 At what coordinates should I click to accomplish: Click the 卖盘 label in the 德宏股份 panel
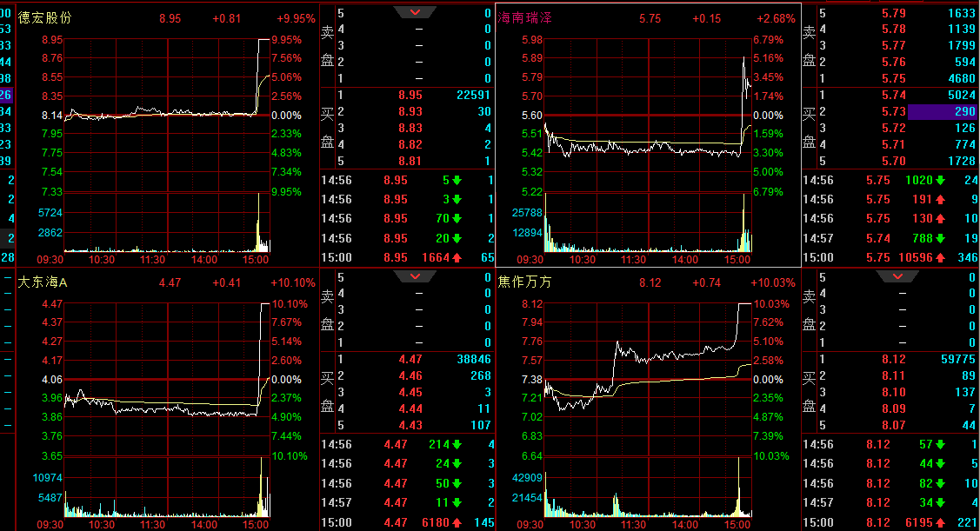tap(327, 46)
